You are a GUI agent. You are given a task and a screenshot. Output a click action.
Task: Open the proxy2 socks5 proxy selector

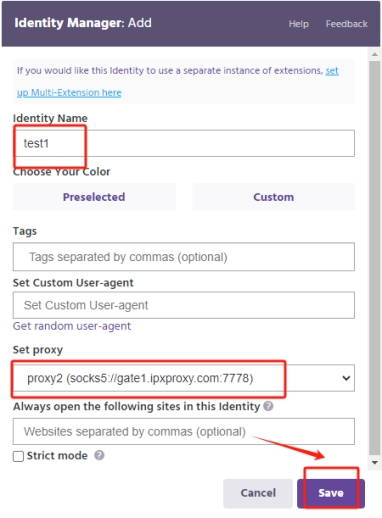coord(184,378)
